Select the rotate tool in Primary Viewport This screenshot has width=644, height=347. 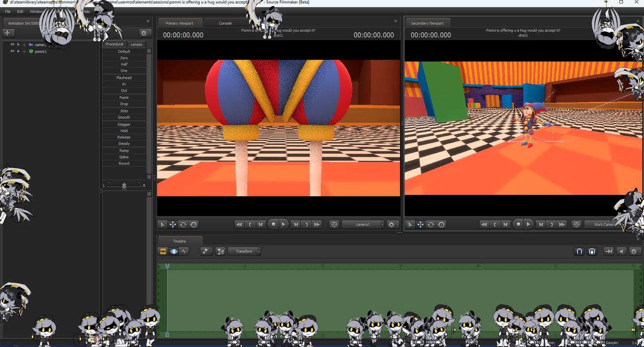tap(183, 225)
